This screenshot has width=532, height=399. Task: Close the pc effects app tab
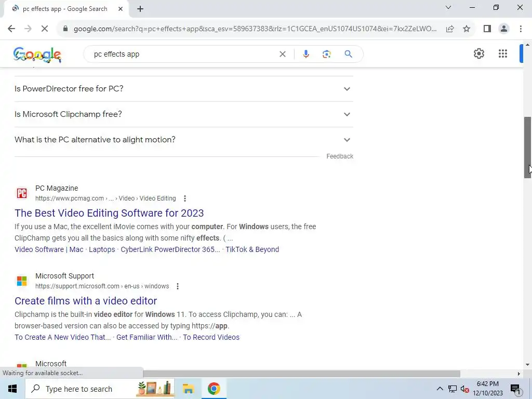pos(121,9)
